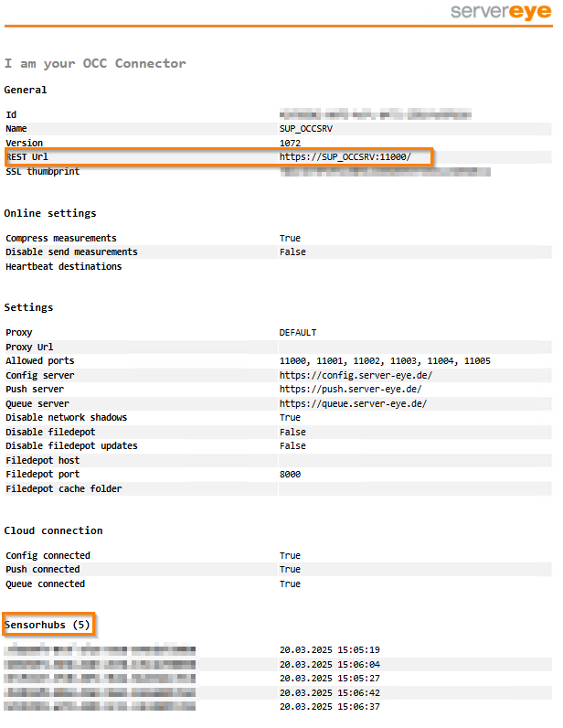Select the sensorhub timestamp 20.03.2025 15:06:42
563x728 pixels.
tap(330, 692)
